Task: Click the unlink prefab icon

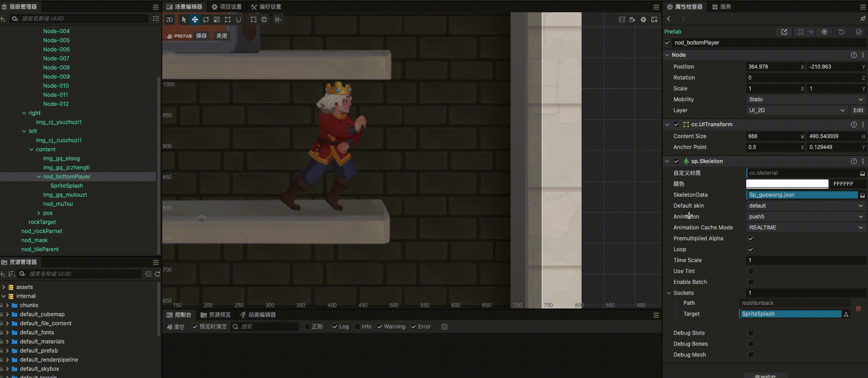Action: coord(801,32)
